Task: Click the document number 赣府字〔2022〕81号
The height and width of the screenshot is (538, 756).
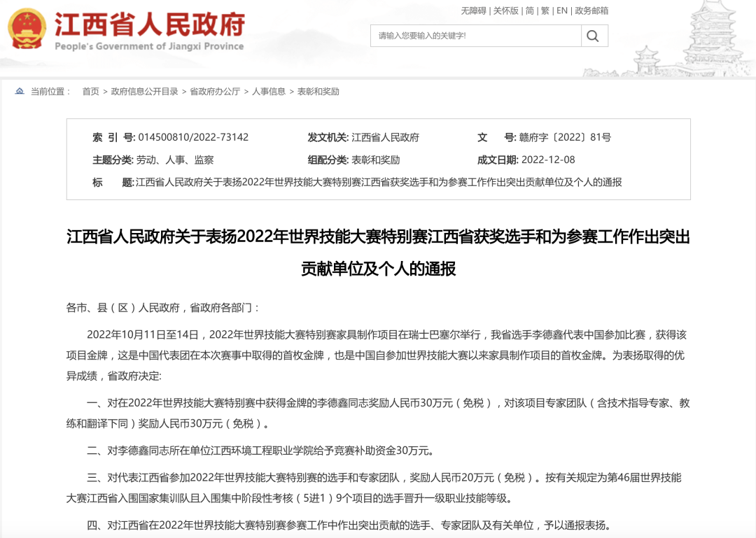Action: click(x=565, y=138)
